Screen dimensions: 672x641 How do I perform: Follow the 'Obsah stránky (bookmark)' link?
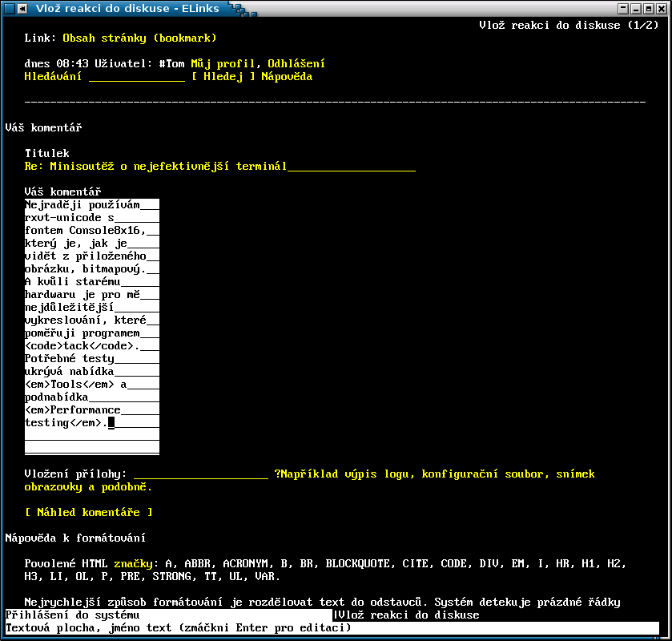[139, 38]
